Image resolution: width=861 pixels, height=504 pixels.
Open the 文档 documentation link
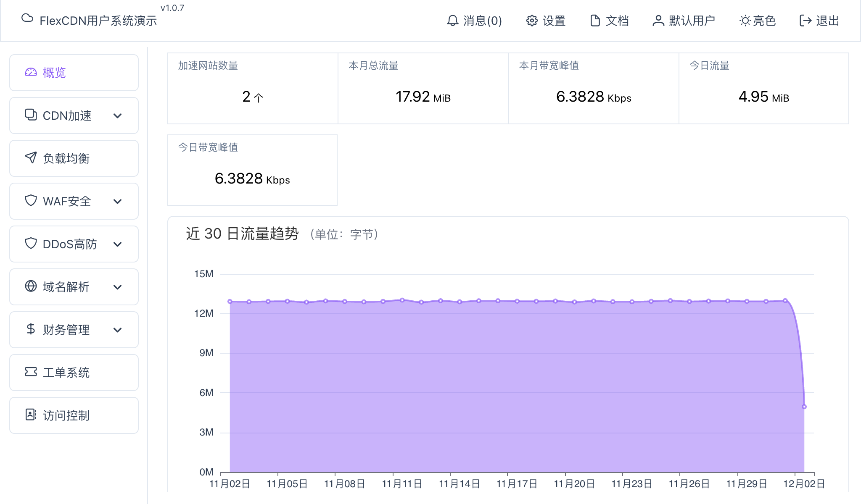tap(609, 21)
